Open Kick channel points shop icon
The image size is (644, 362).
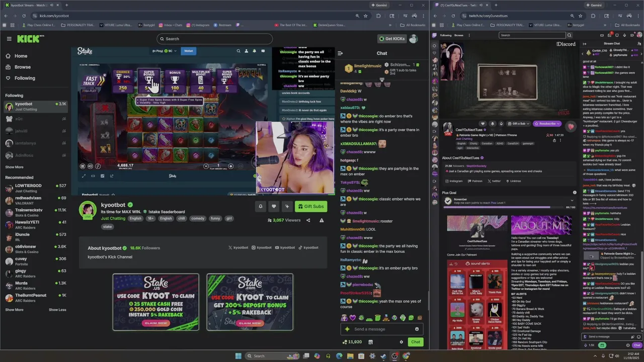(x=370, y=342)
